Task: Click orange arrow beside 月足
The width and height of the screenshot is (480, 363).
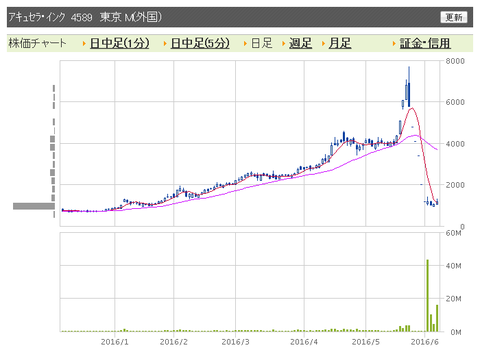Action: point(323,44)
